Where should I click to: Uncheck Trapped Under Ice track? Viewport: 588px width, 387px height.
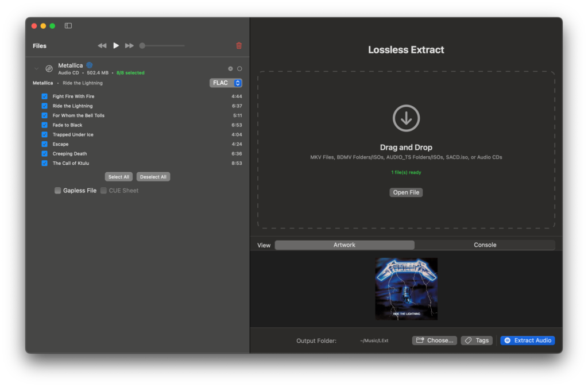click(x=45, y=134)
